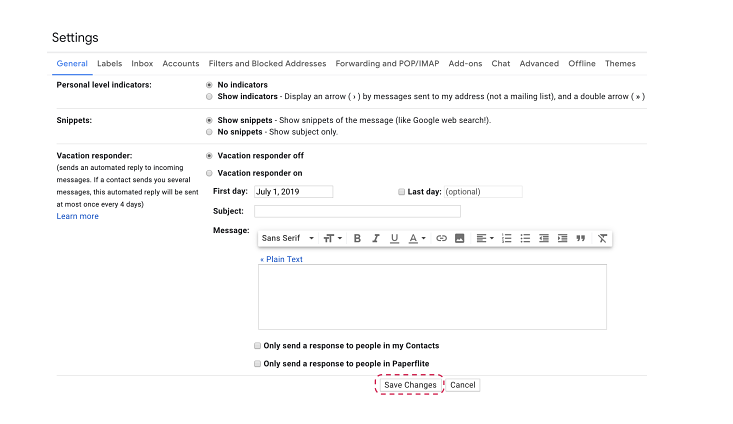Insert a link into the message
The width and height of the screenshot is (733, 424).
(x=441, y=238)
